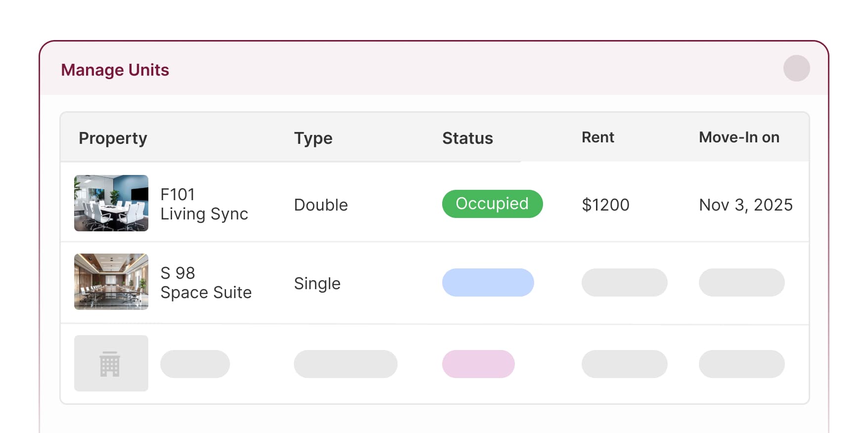The width and height of the screenshot is (868, 433).
Task: Click the building icon placeholder in third row
Action: [111, 363]
